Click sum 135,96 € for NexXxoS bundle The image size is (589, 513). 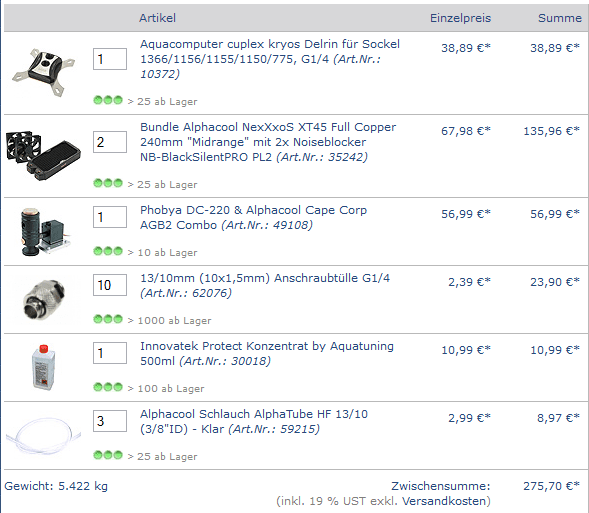point(551,131)
